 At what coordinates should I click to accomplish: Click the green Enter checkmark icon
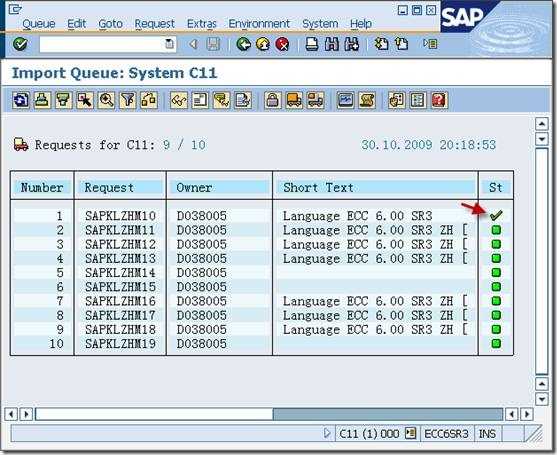[20, 44]
